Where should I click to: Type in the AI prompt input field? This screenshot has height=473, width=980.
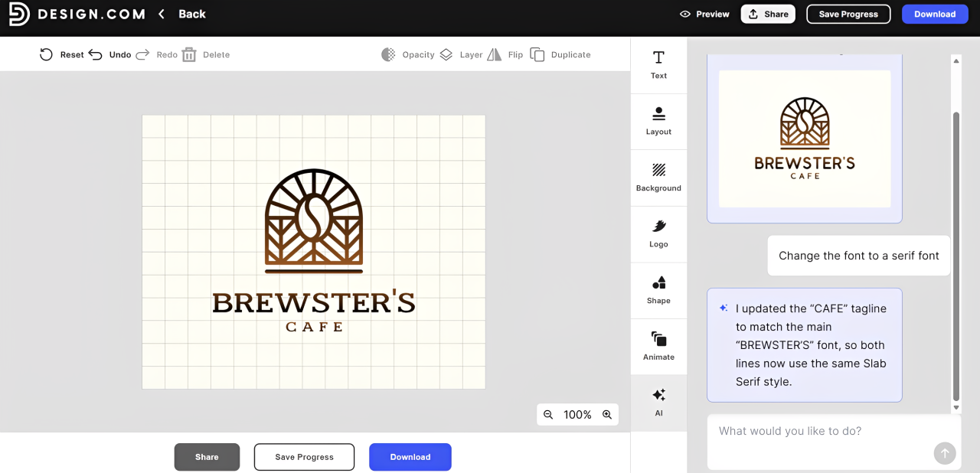point(819,432)
